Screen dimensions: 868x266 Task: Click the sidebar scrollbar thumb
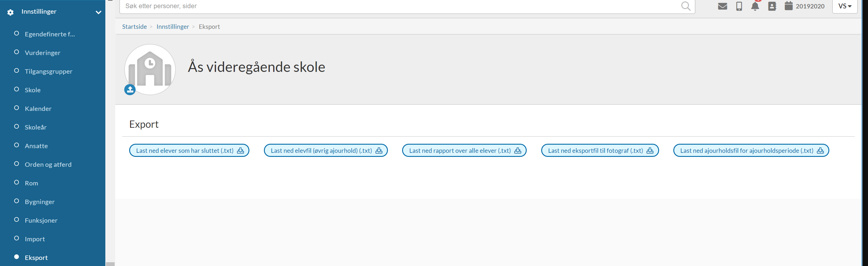(110, 264)
